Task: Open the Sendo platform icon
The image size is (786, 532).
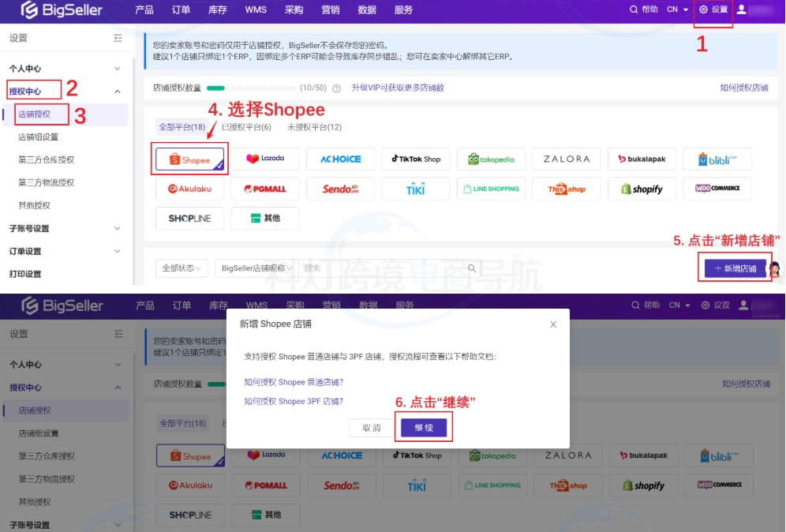Action: point(340,189)
